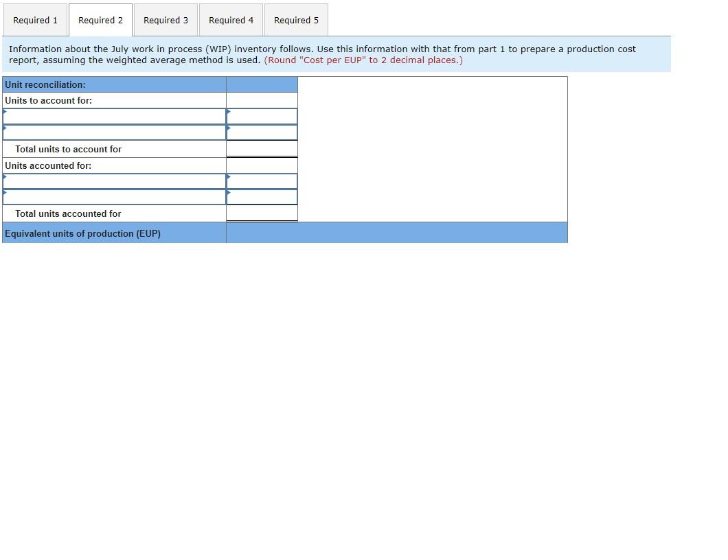Viewport: 728px width, 560px height.
Task: Click 'Total units to account for' label
Action: 68,149
